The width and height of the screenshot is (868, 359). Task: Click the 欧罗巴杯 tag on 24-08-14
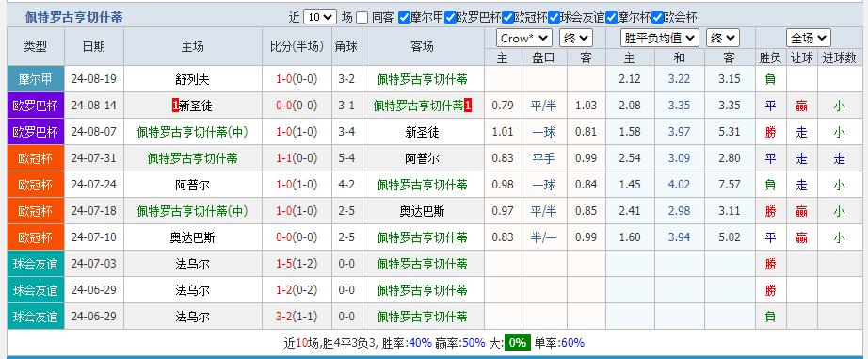(36, 106)
